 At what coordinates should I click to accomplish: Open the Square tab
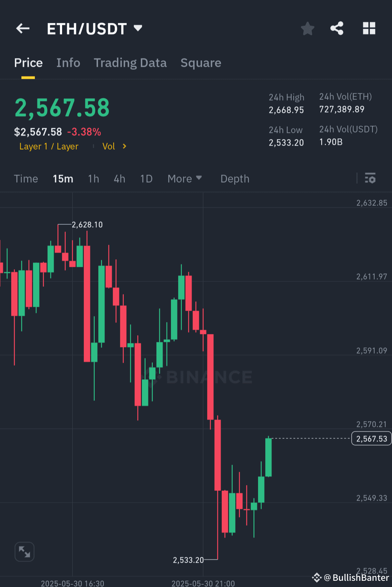point(201,62)
